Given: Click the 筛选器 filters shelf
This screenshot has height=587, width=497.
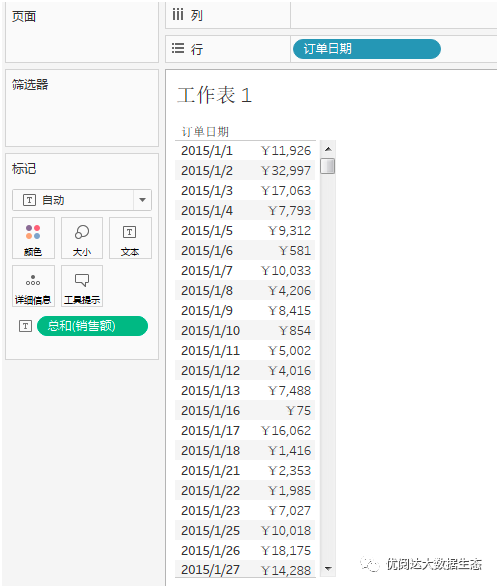Looking at the screenshot, I should [x=82, y=108].
